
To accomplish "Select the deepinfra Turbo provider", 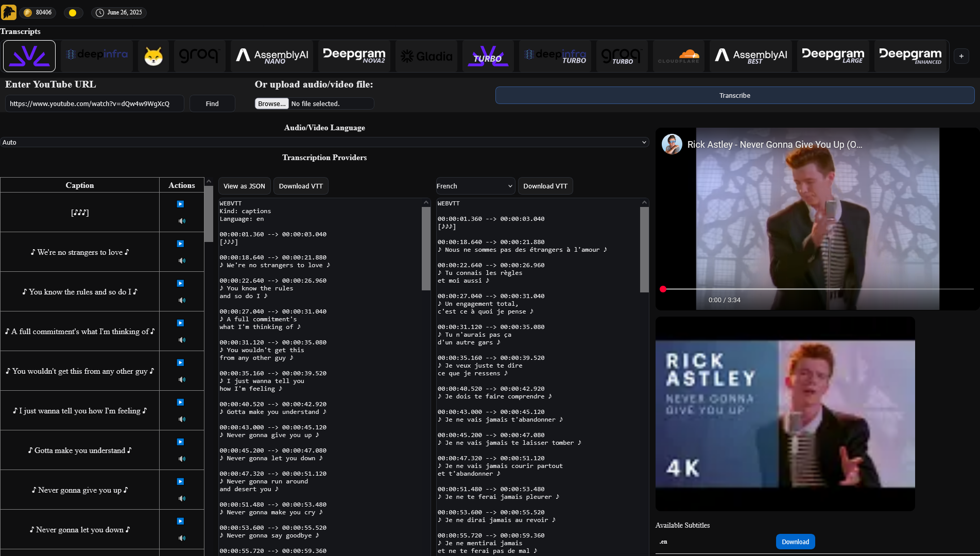I will (555, 56).
